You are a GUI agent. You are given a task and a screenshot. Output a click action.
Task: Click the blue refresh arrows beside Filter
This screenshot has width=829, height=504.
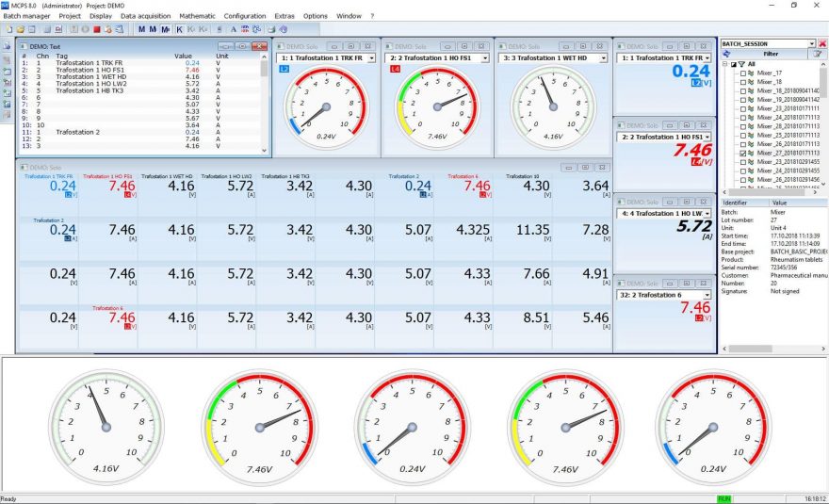pos(726,55)
